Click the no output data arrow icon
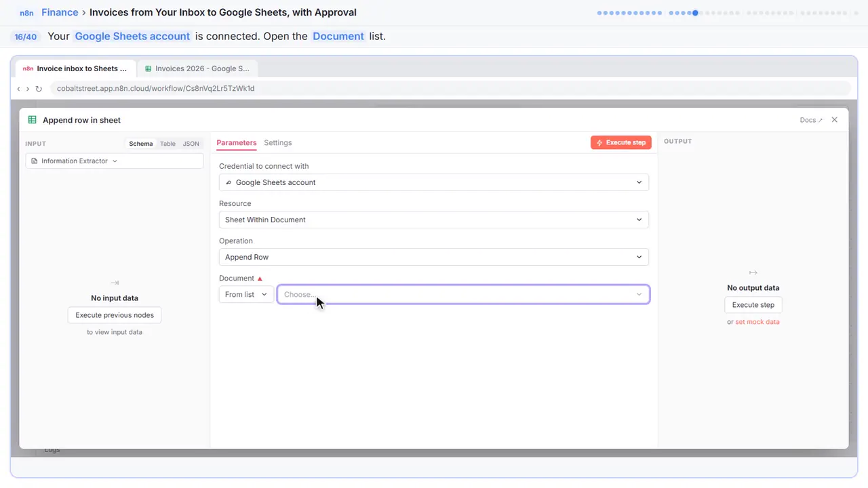The image size is (868, 488). click(x=753, y=272)
